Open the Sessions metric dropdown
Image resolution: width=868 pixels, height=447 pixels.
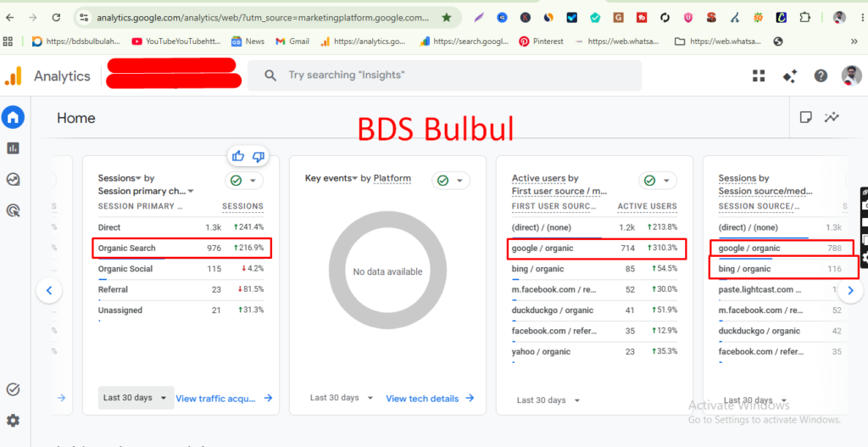coord(120,178)
